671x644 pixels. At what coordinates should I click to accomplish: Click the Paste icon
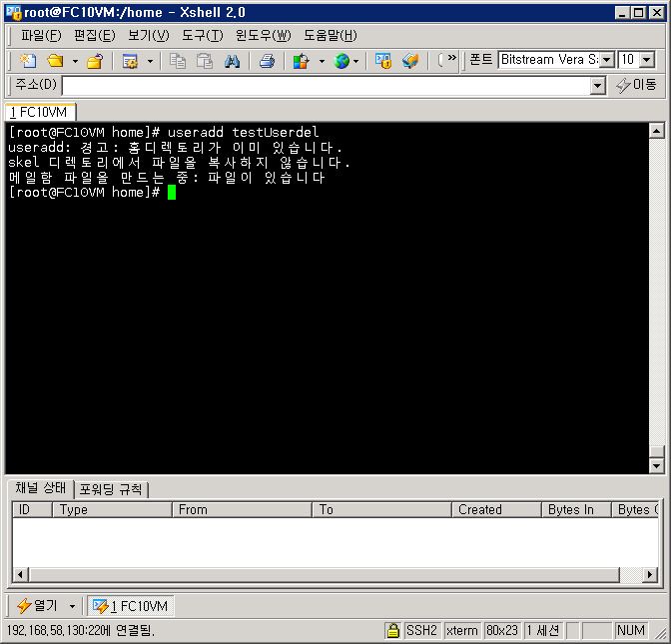[205, 61]
